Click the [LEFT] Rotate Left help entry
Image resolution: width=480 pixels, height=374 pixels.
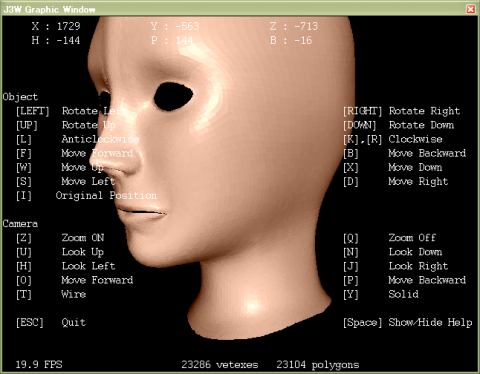70,111
